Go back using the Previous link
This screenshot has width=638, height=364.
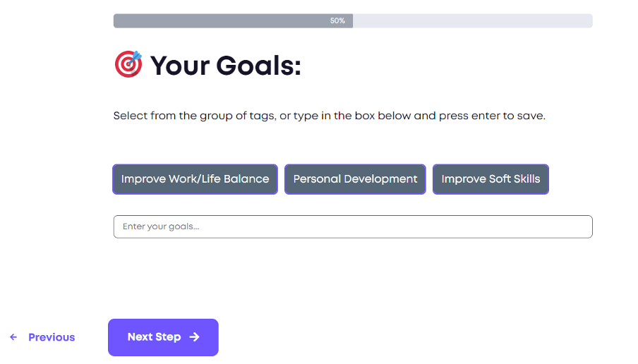click(x=51, y=337)
